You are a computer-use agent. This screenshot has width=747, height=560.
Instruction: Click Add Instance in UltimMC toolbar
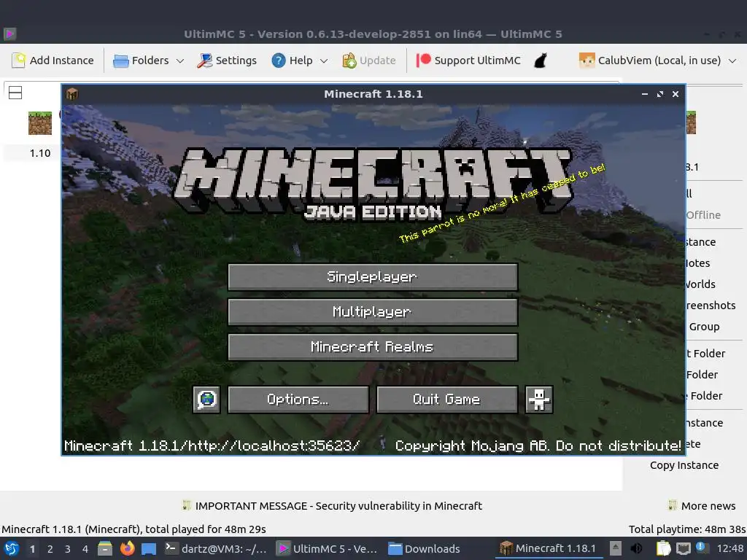click(x=53, y=61)
